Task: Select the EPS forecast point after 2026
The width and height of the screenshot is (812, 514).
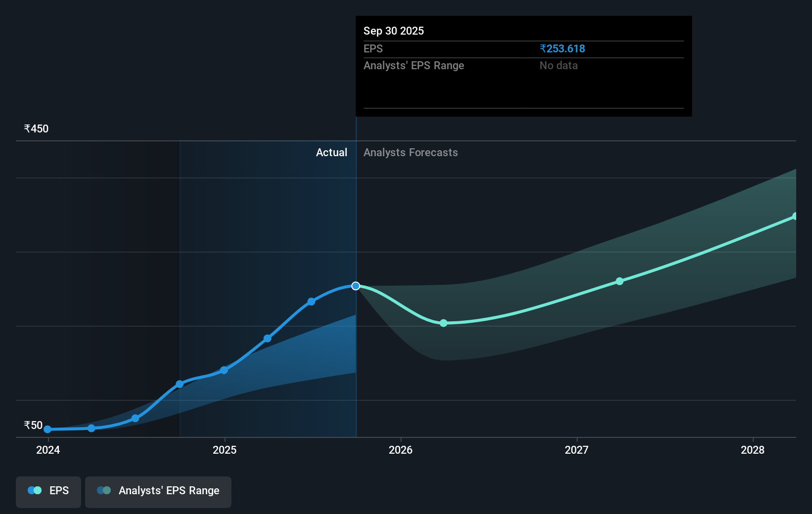Action: (444, 323)
